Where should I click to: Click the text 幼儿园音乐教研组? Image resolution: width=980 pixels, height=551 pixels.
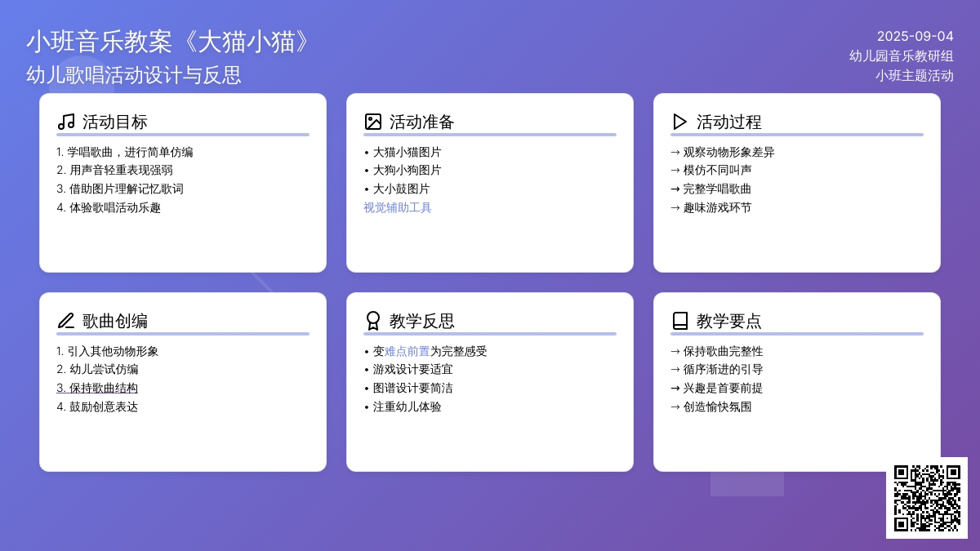(902, 56)
